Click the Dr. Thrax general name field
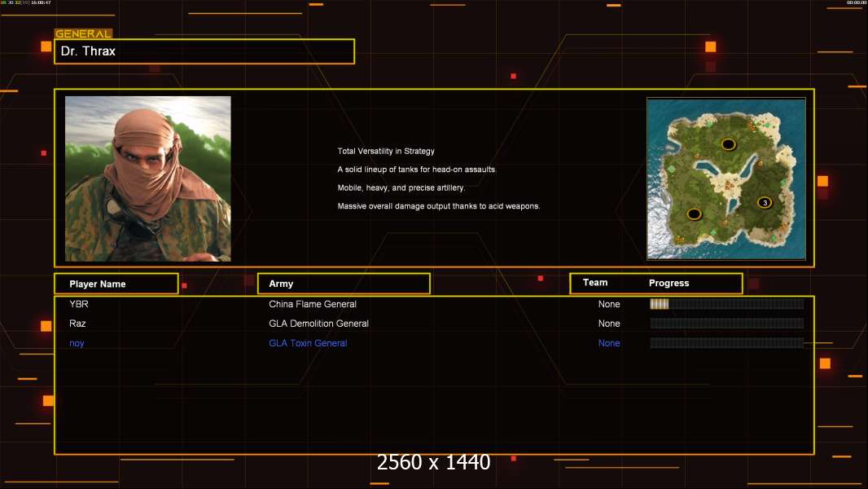Viewport: 868px width, 489px height. [204, 51]
